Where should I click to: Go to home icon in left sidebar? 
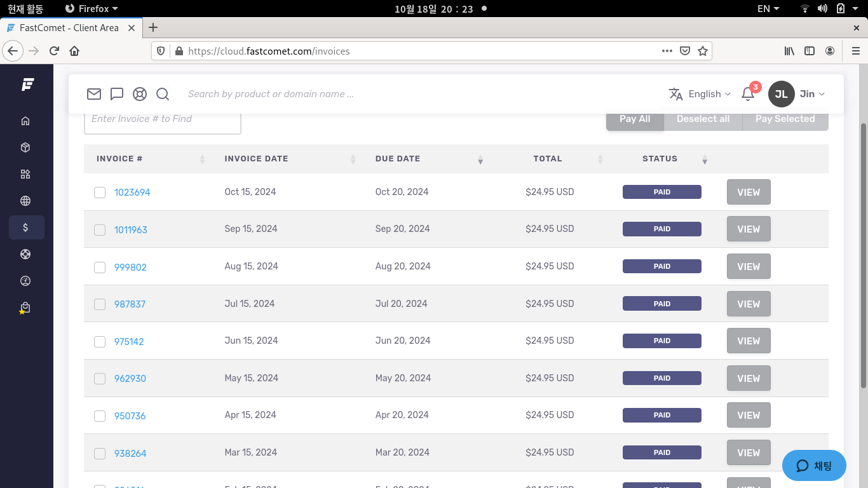(x=25, y=121)
